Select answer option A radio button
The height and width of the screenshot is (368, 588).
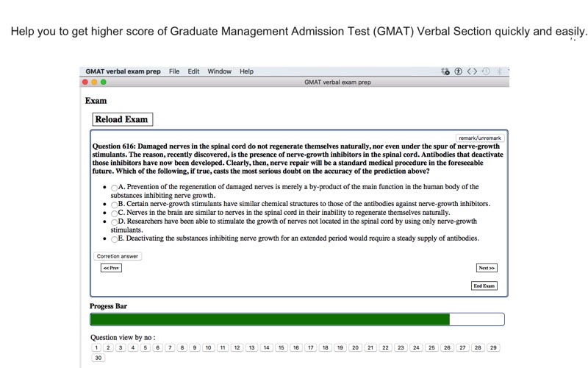click(114, 188)
